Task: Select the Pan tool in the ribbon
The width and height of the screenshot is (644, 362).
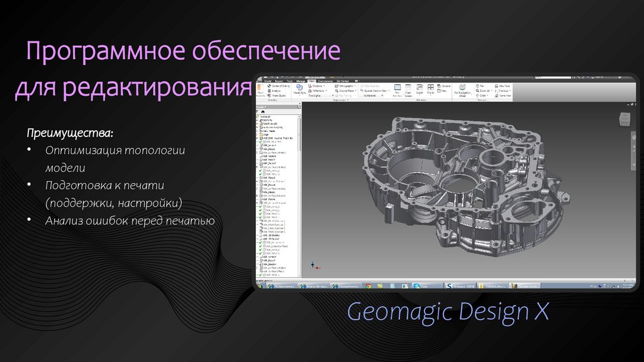Action: (480, 85)
